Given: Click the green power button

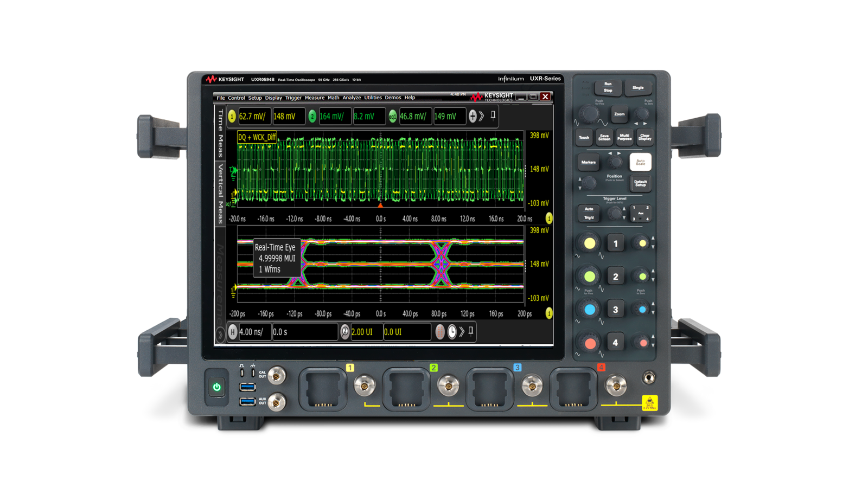Looking at the screenshot, I should point(216,387).
